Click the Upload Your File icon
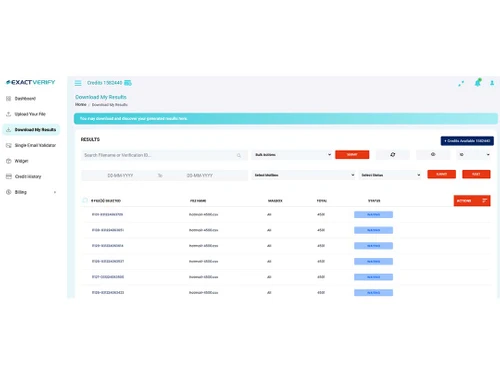 [9, 114]
